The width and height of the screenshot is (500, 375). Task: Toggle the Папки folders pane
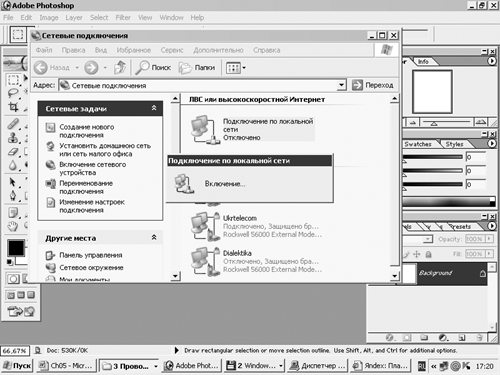(197, 68)
